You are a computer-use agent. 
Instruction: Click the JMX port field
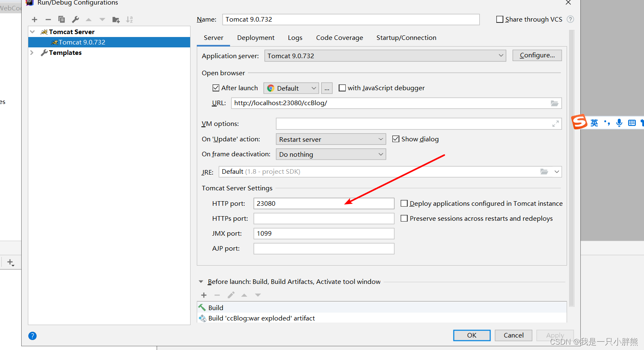[x=324, y=233]
